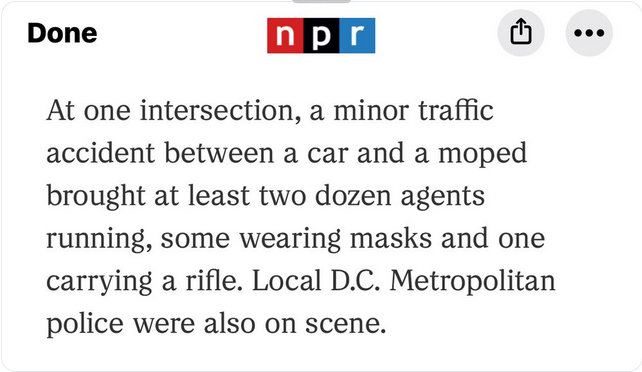Click the word 'intersection' in the article
642x372 pixels.
click(220, 111)
